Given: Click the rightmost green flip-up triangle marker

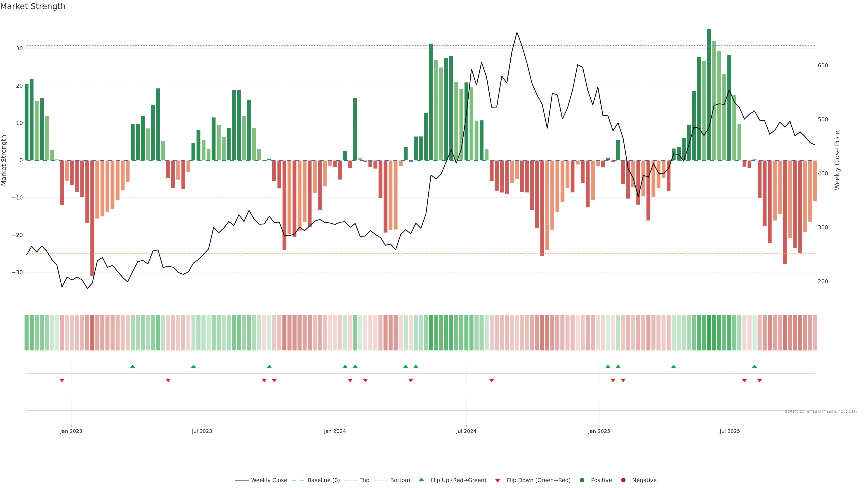Looking at the screenshot, I should coord(755,366).
